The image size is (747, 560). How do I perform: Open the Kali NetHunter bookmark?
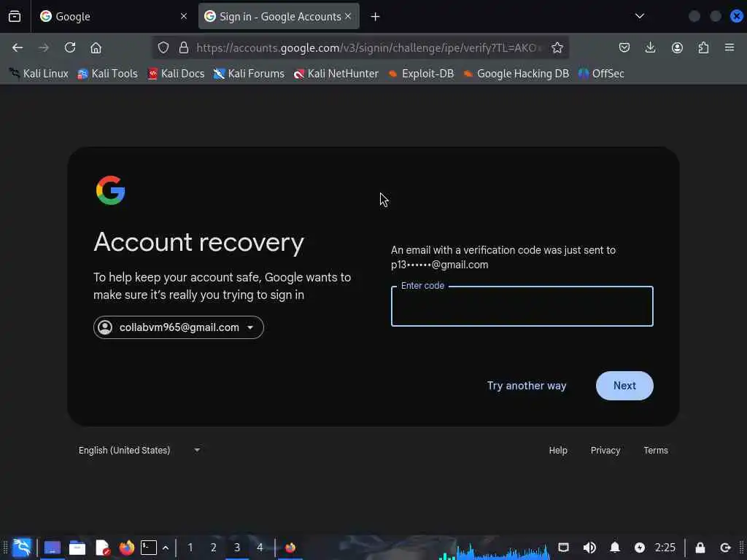(x=336, y=74)
